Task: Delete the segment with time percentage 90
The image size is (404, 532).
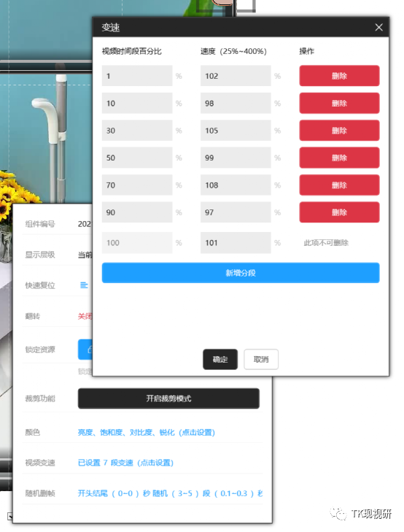Action: tap(339, 212)
